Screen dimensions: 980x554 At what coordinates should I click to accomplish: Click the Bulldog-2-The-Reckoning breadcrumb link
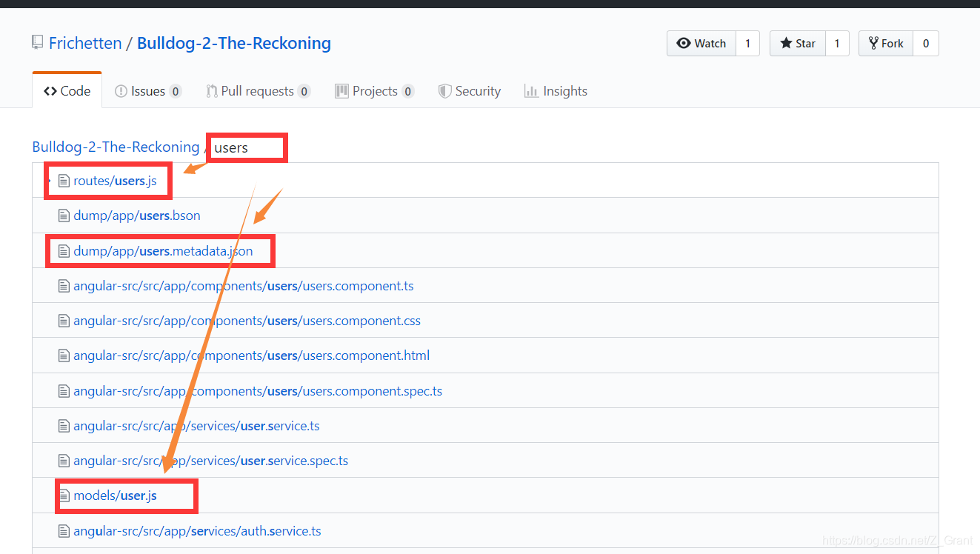[x=116, y=147]
